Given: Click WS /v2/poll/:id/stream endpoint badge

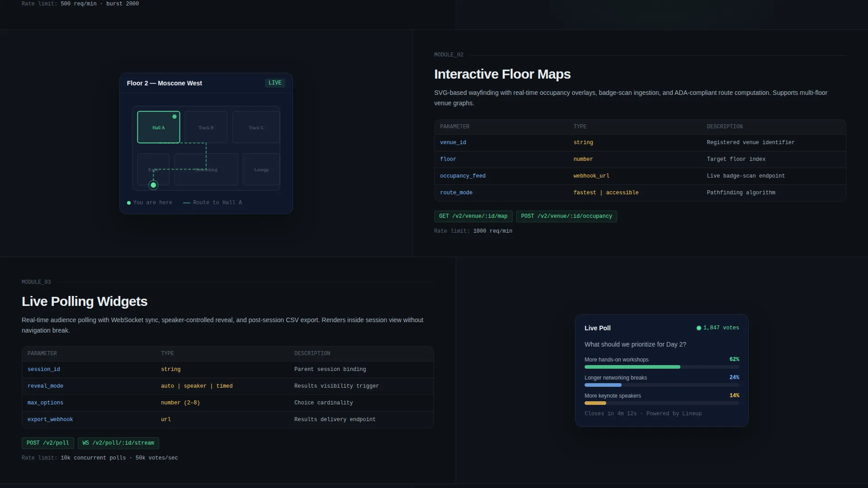Looking at the screenshot, I should coord(118,443).
